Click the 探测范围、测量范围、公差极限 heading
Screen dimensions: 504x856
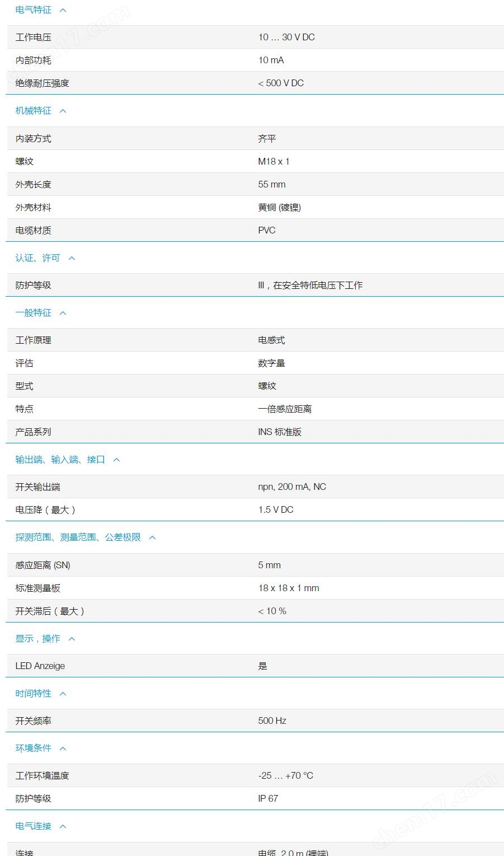pos(78,537)
